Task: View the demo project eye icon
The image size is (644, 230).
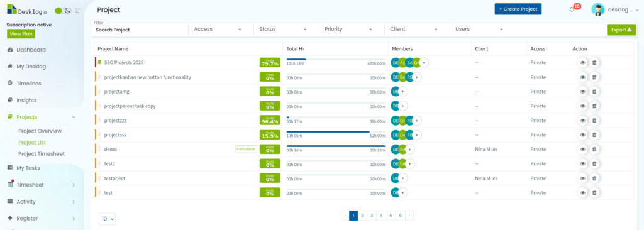Action: 582,150
